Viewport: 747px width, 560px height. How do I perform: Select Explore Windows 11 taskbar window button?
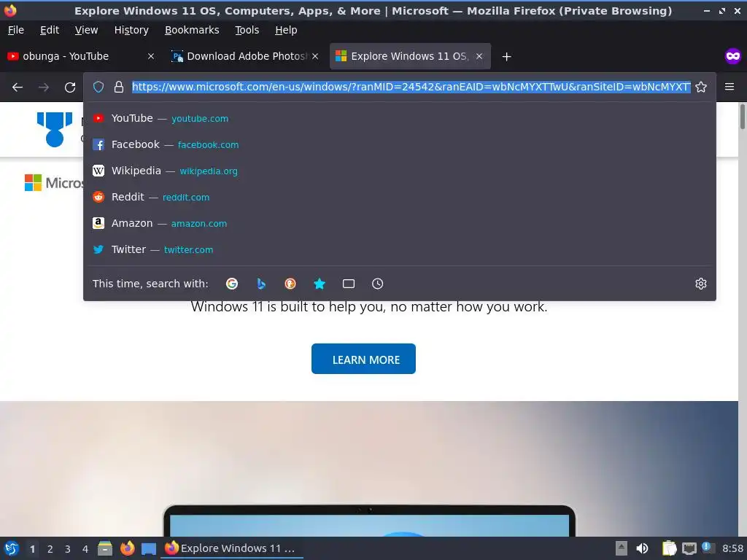(x=233, y=548)
